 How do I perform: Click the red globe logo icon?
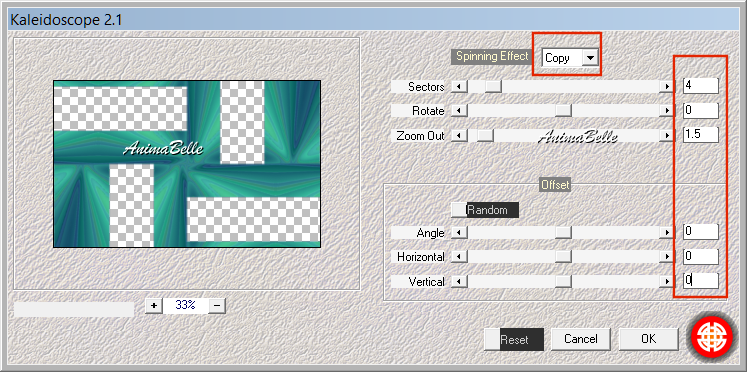click(x=712, y=338)
